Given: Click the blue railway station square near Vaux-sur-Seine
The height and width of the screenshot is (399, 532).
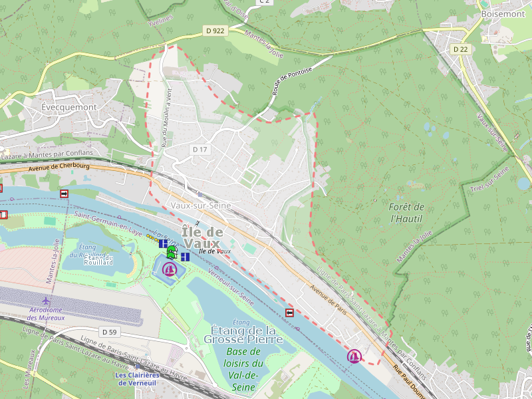Looking at the screenshot, I should coord(200,195).
